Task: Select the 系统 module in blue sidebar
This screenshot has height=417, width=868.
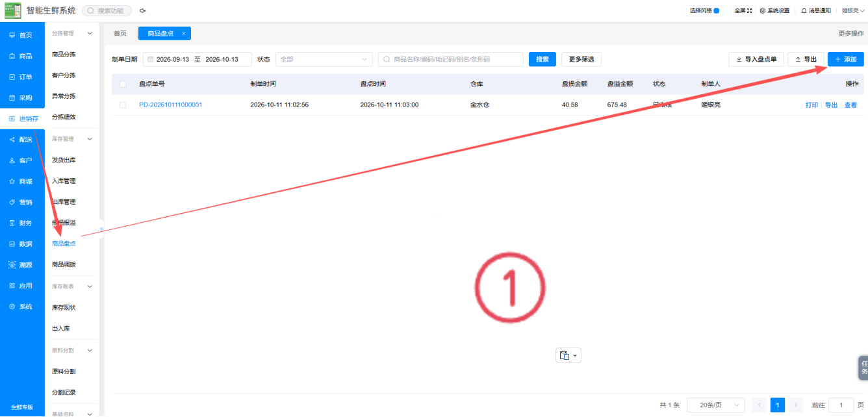Action: click(x=22, y=307)
